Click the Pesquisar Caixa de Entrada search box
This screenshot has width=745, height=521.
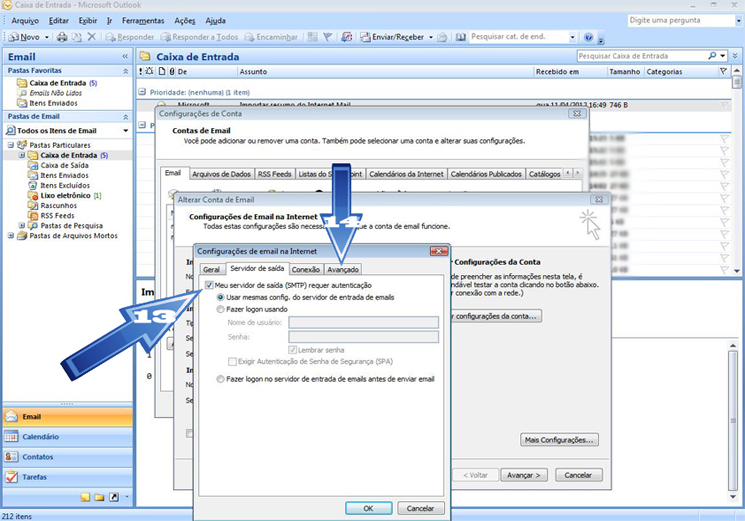coord(642,56)
